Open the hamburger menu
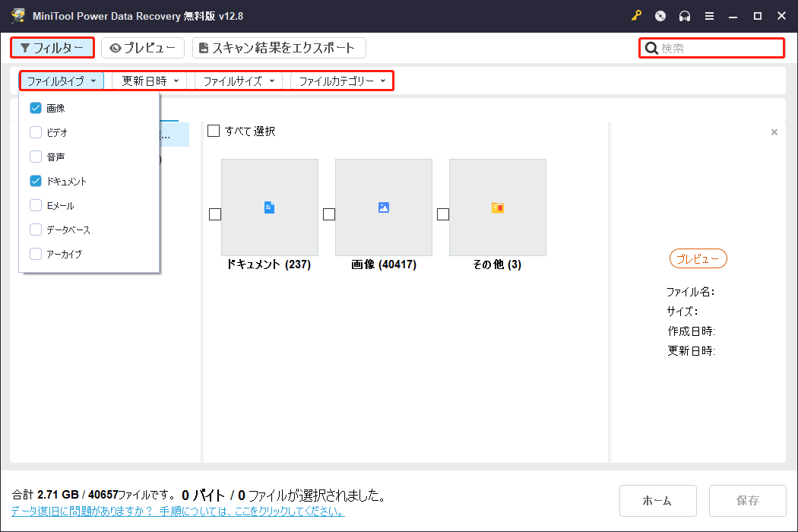Image resolution: width=798 pixels, height=532 pixels. [710, 15]
